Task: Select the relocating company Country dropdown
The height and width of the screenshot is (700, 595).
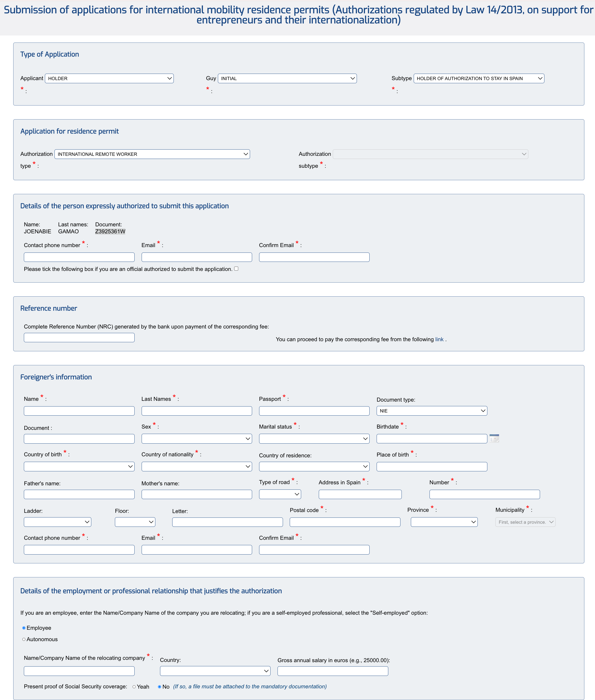Action: pos(215,671)
